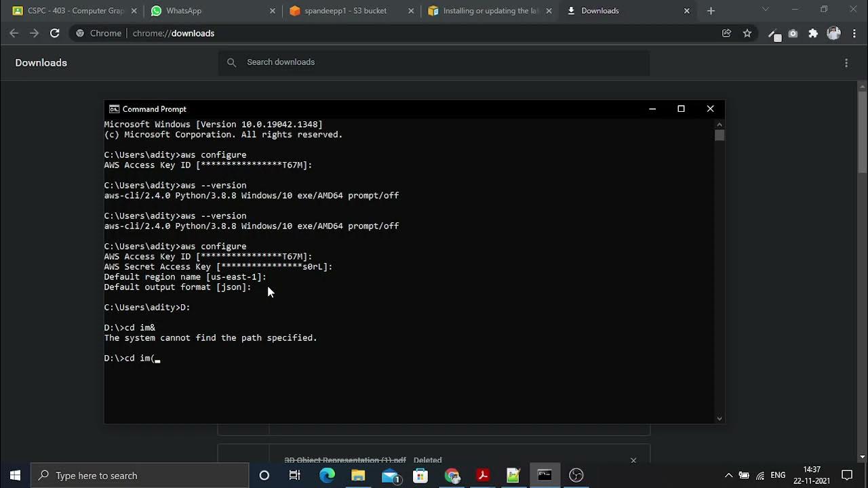Bookmark this tab with the star icon
The width and height of the screenshot is (868, 488).
tap(747, 33)
